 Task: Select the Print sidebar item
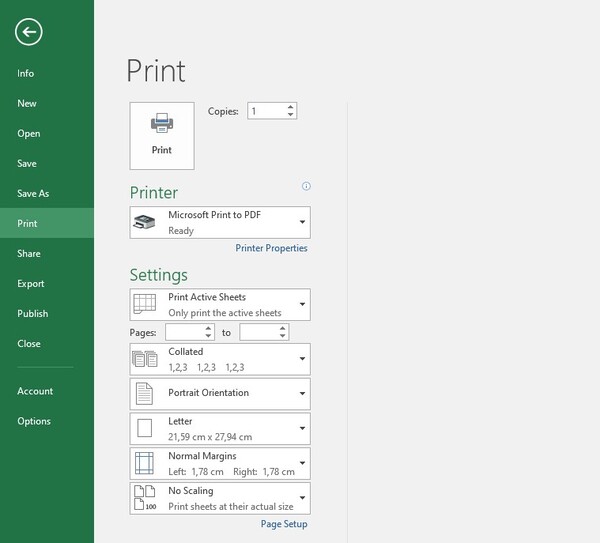(x=47, y=223)
